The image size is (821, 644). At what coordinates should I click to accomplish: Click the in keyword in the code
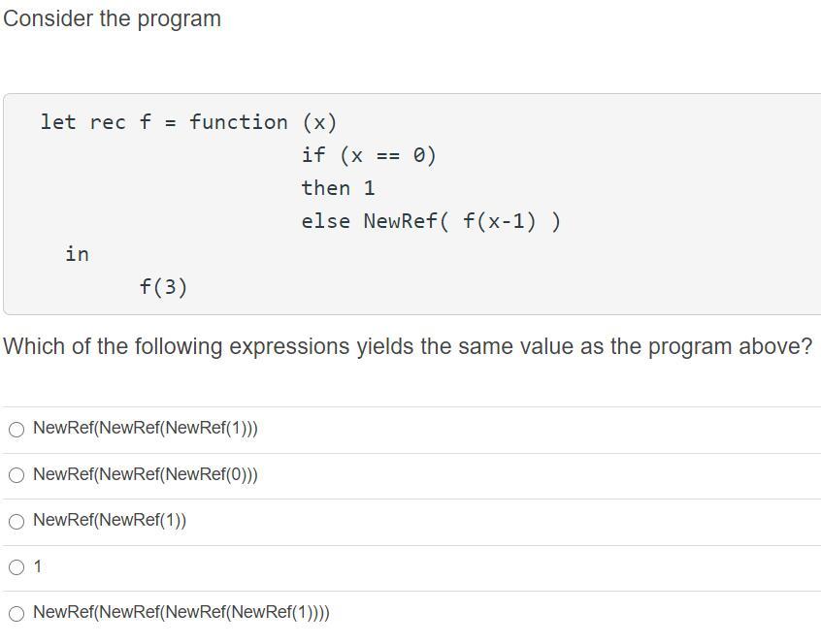(77, 253)
